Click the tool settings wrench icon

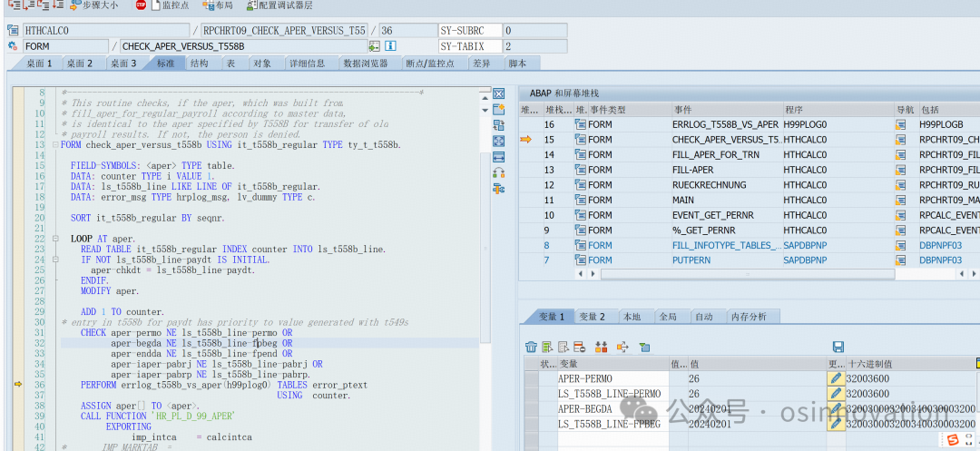click(499, 188)
